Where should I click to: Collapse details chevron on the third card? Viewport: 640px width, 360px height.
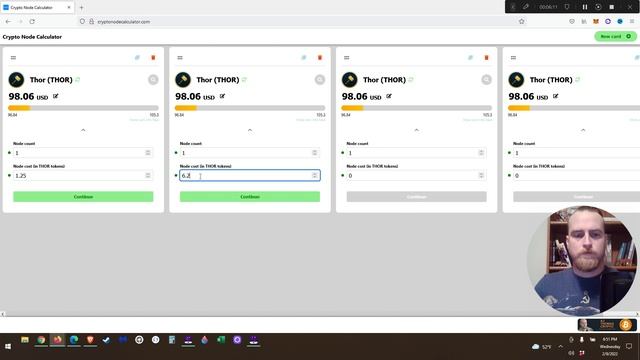[x=416, y=130]
